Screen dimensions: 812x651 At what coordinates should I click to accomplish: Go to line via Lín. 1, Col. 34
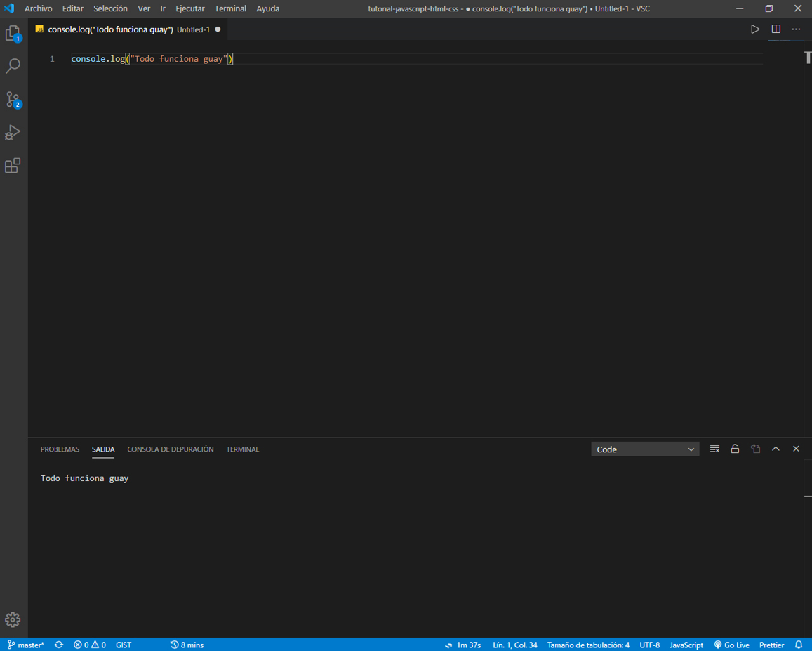pos(514,645)
